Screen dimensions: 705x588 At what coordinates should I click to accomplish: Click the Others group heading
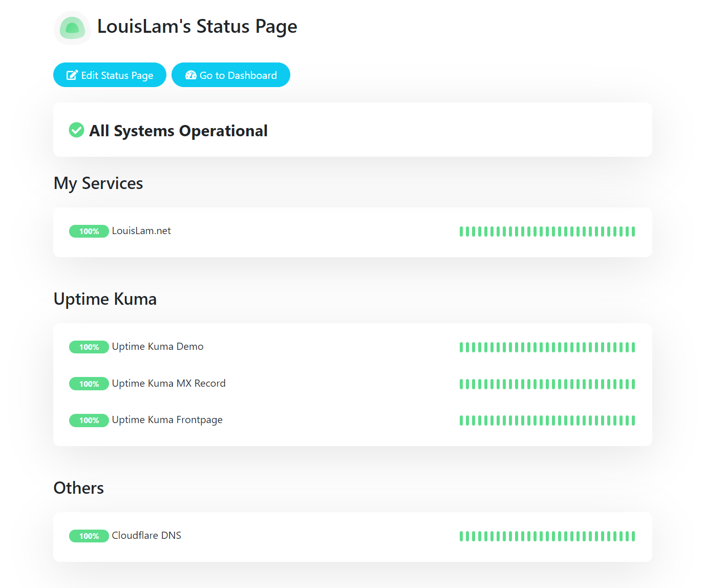tap(78, 488)
